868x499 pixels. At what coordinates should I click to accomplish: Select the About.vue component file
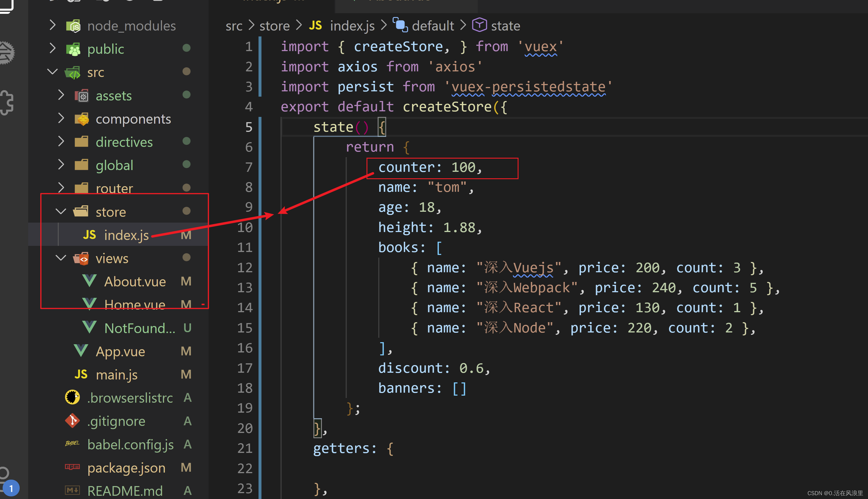click(134, 281)
